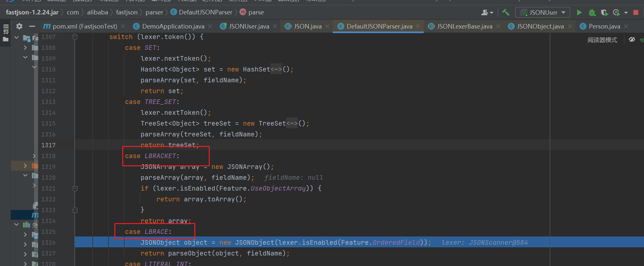This screenshot has height=266, width=644.
Task: Stop the running process with red square
Action: [x=636, y=12]
